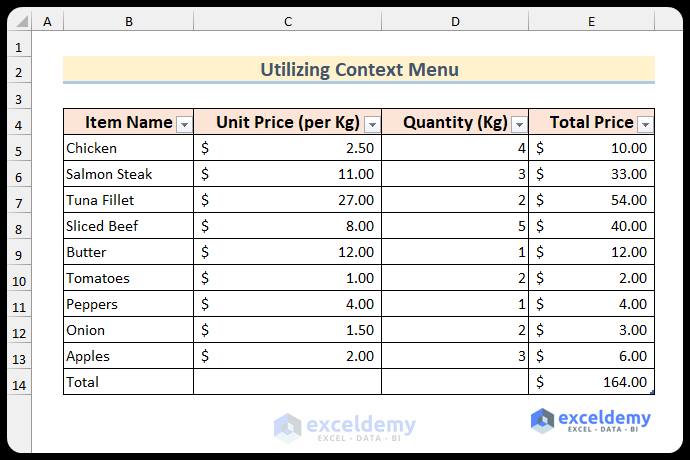Select row 14 header
The width and height of the screenshot is (690, 460).
[x=17, y=383]
